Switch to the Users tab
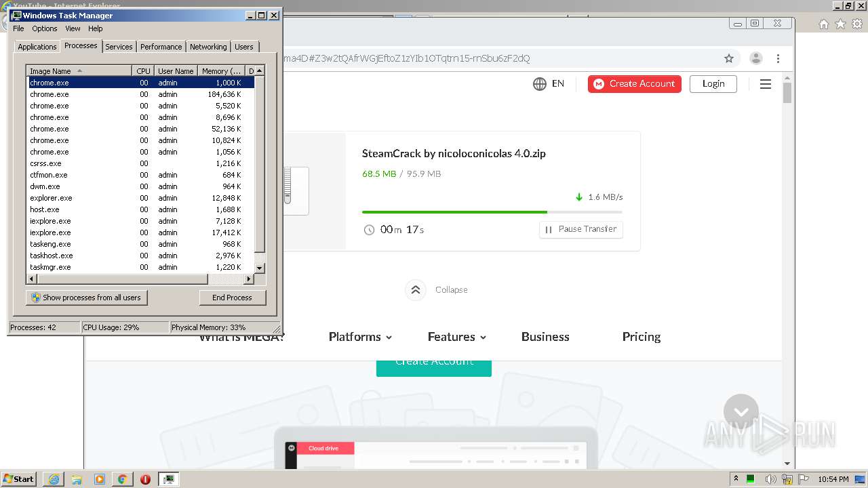The image size is (868, 488). (x=244, y=47)
